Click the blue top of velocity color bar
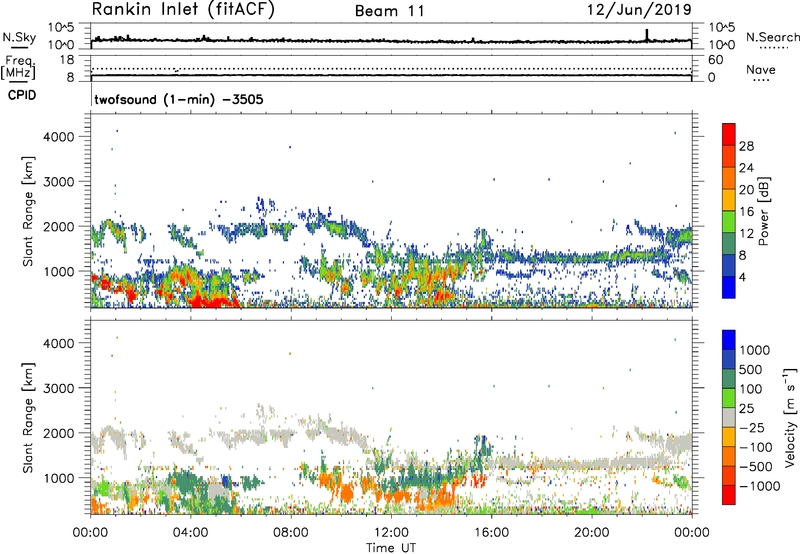Image resolution: width=800 pixels, height=554 pixels. point(729,340)
